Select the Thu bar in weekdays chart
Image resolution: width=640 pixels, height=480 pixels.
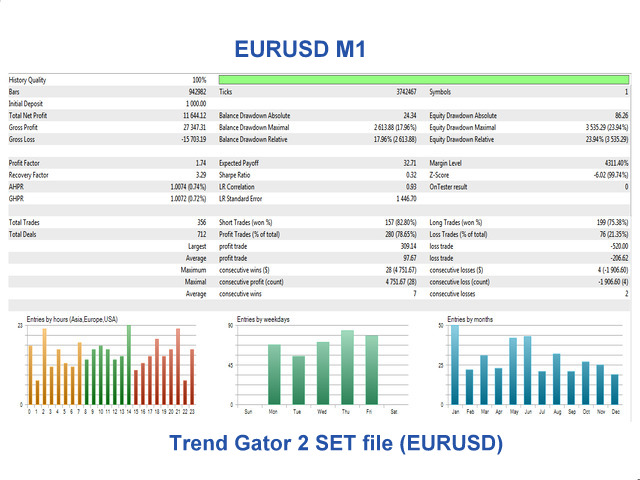coord(347,368)
